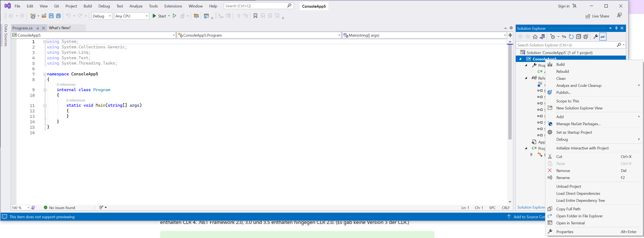Image resolution: width=644 pixels, height=238 pixels.
Task: Refresh the Solution Explorer with the circular arrow
Action: tap(571, 37)
